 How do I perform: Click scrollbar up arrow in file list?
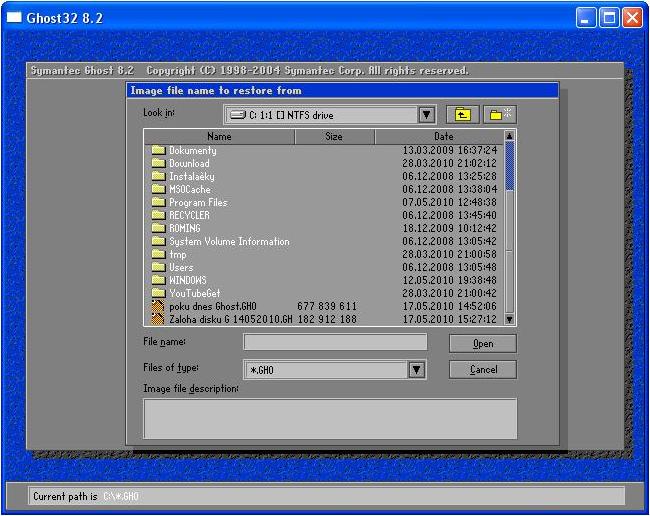pyautogui.click(x=509, y=136)
